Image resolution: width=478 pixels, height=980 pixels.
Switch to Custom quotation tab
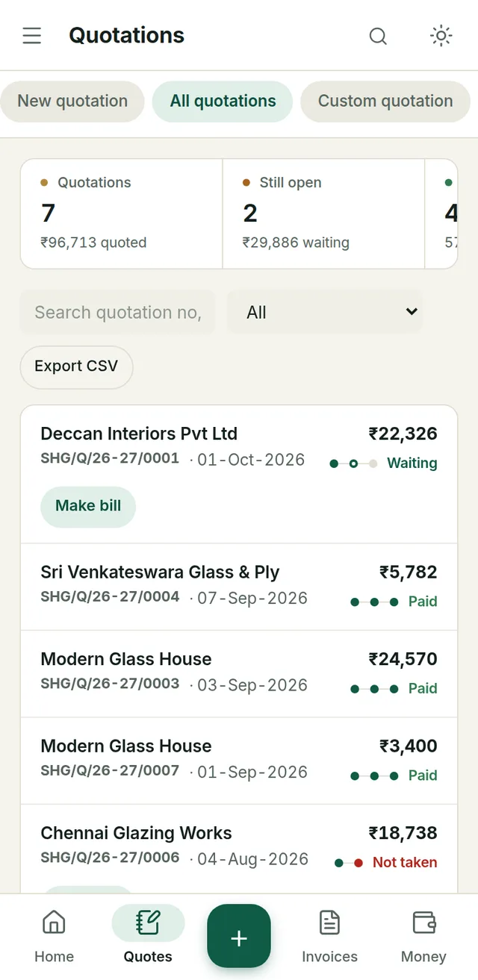385,102
